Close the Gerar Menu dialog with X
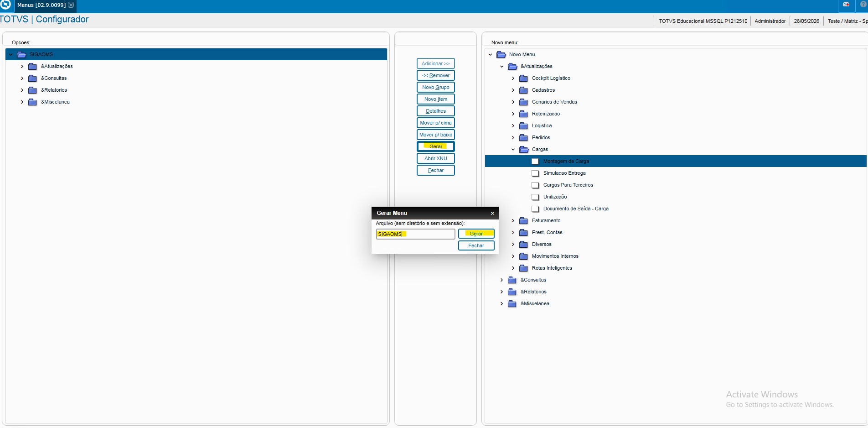This screenshot has width=868, height=428. (492, 213)
